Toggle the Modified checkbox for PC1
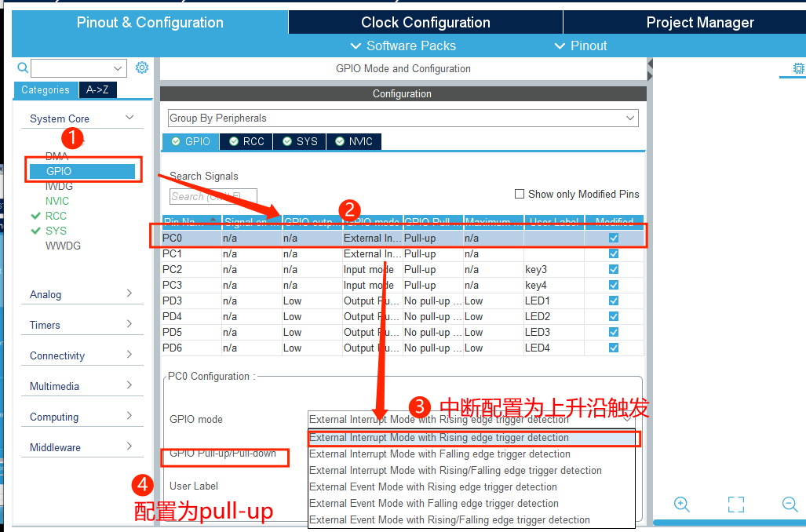The image size is (806, 532). (613, 253)
